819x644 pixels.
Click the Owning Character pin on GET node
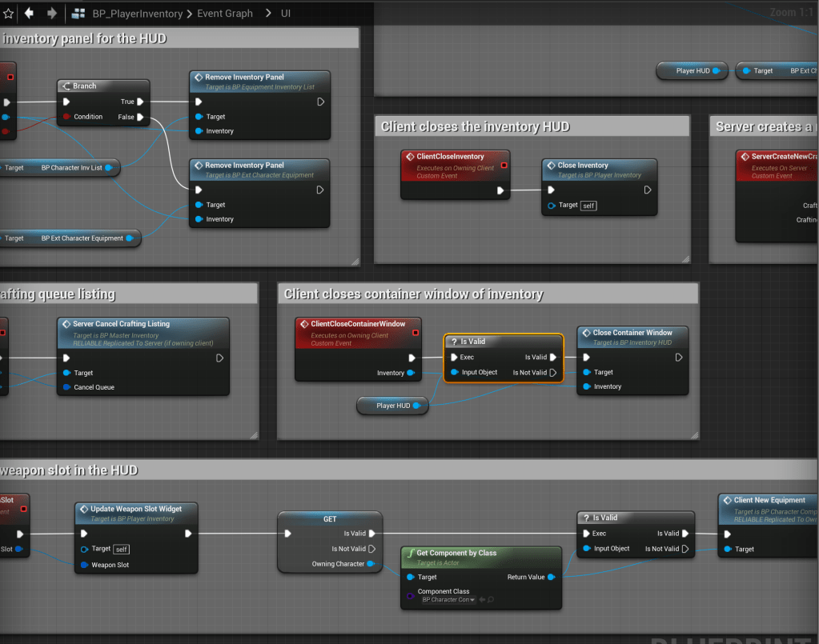(x=371, y=564)
